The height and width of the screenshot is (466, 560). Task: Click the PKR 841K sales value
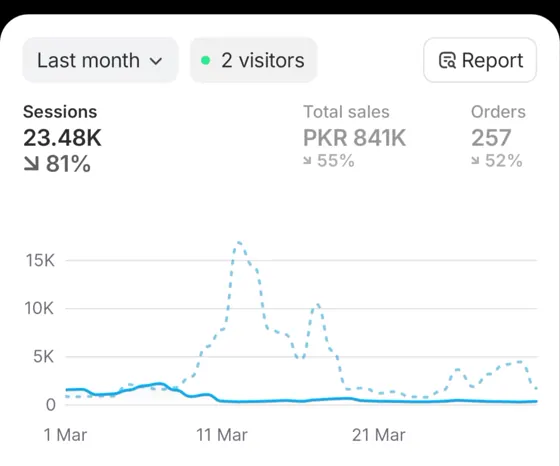[x=354, y=138]
